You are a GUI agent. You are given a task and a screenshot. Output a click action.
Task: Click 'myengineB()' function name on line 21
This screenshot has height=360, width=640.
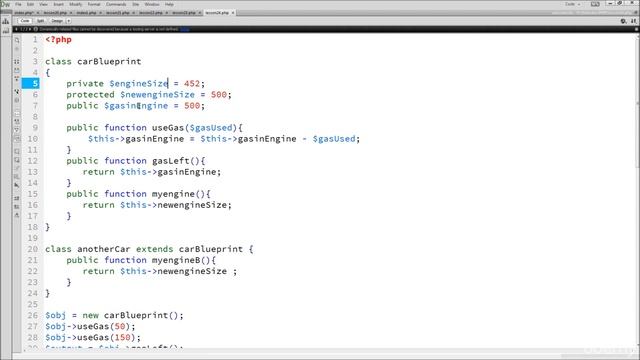click(x=181, y=260)
